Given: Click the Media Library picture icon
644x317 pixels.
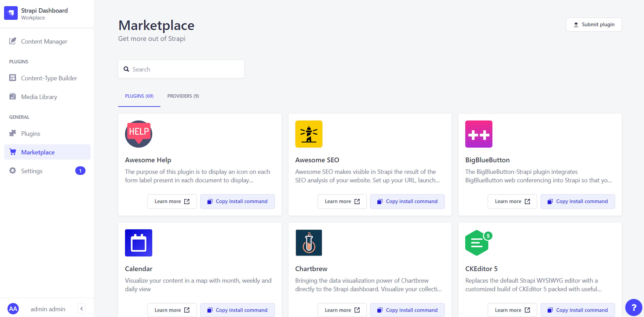Looking at the screenshot, I should pos(13,96).
